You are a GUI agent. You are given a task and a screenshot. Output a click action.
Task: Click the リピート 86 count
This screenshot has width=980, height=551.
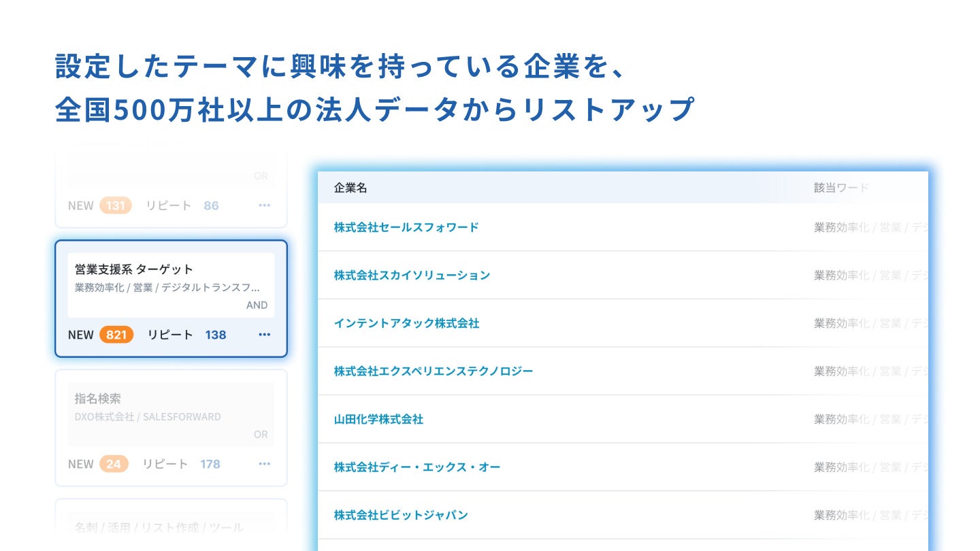212,205
